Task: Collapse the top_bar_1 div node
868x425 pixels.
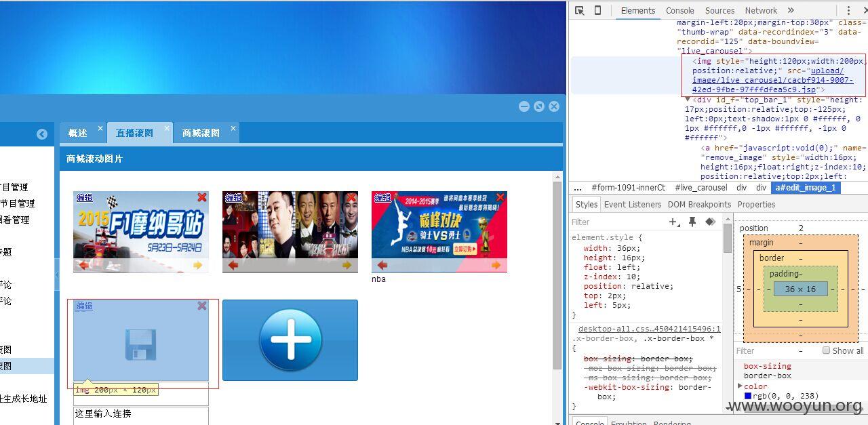Action: (x=688, y=100)
